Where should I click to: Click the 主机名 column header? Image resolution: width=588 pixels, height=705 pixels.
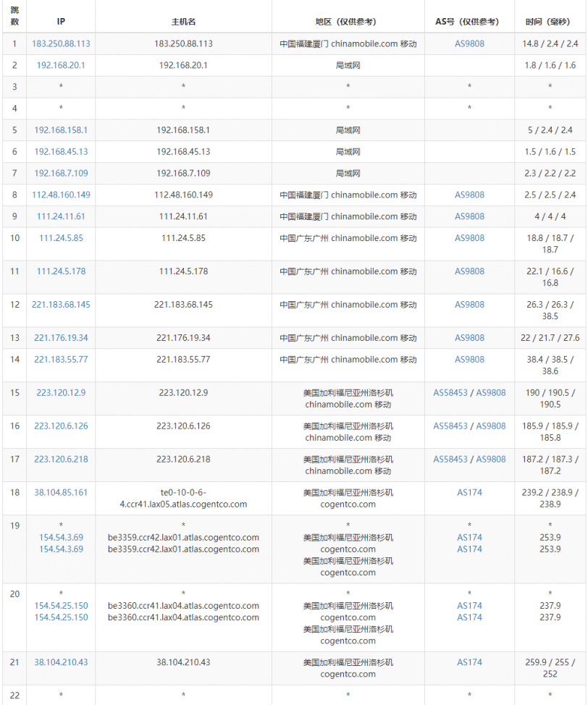[x=183, y=22]
